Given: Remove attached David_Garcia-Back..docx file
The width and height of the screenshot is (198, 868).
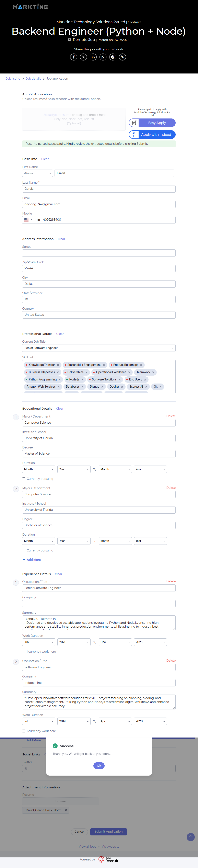Looking at the screenshot, I should point(66,810).
